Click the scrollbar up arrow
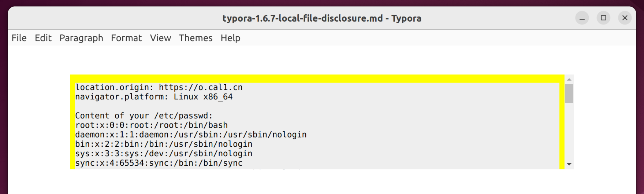Viewport: 644px width, 194px height. tap(569, 79)
